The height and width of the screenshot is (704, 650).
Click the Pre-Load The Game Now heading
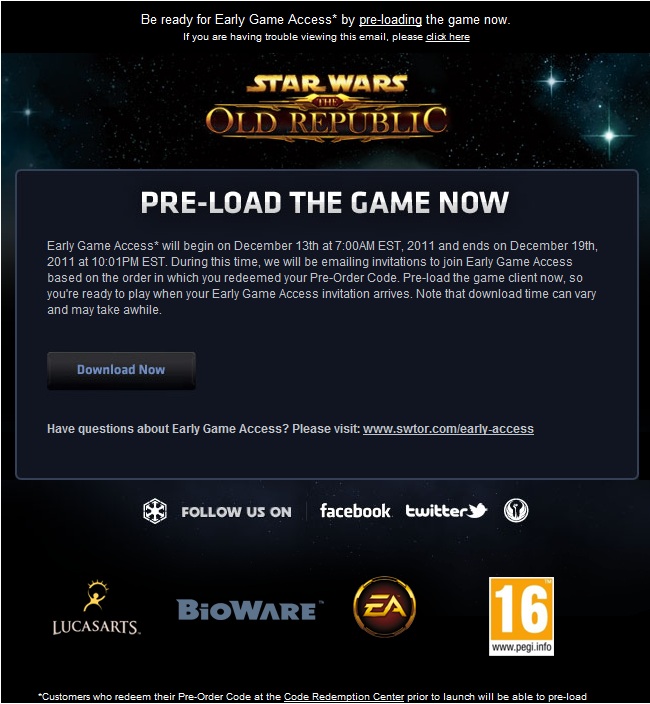[x=325, y=202]
